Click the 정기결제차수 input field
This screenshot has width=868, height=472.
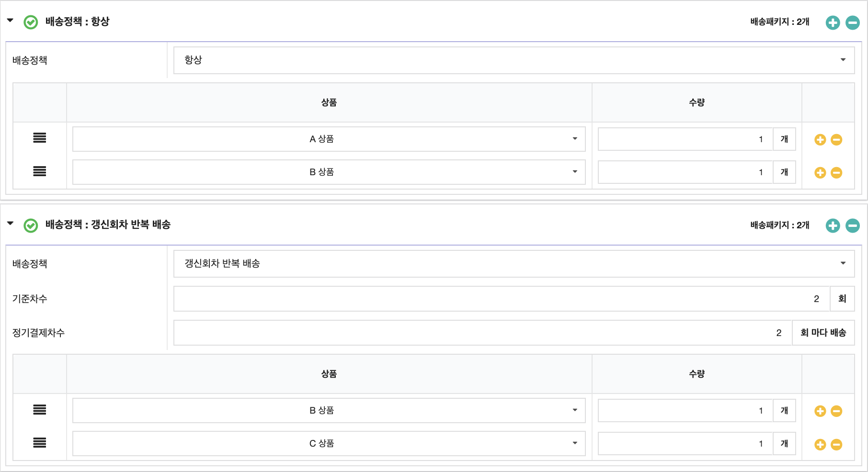tap(482, 333)
